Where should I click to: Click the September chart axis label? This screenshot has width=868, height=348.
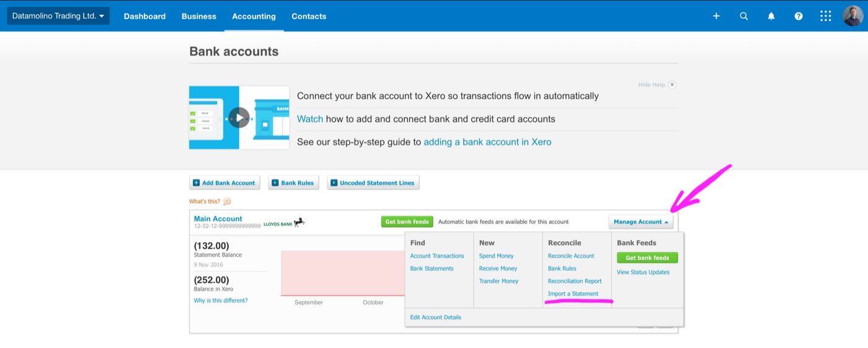(309, 302)
